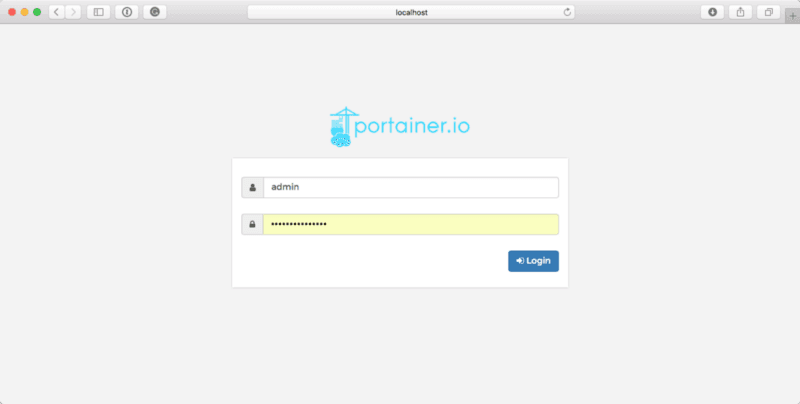Focus the localhost address bar

tap(410, 12)
